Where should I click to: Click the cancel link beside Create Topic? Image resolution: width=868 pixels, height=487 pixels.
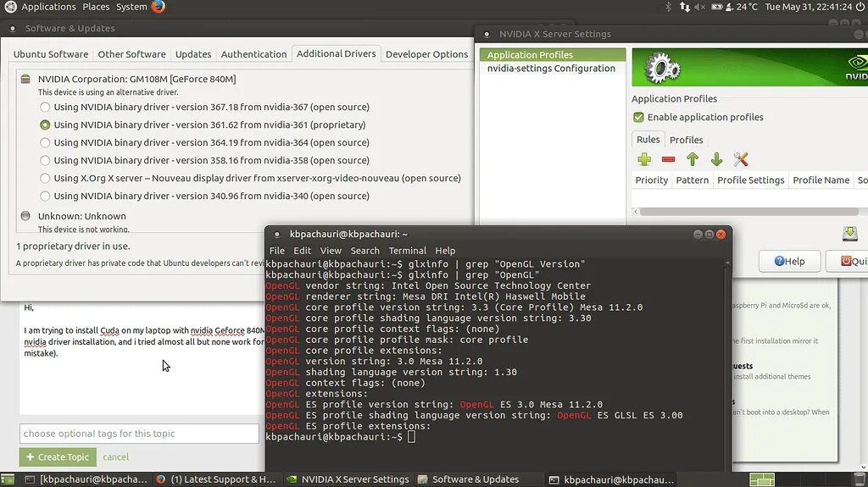tap(115, 457)
